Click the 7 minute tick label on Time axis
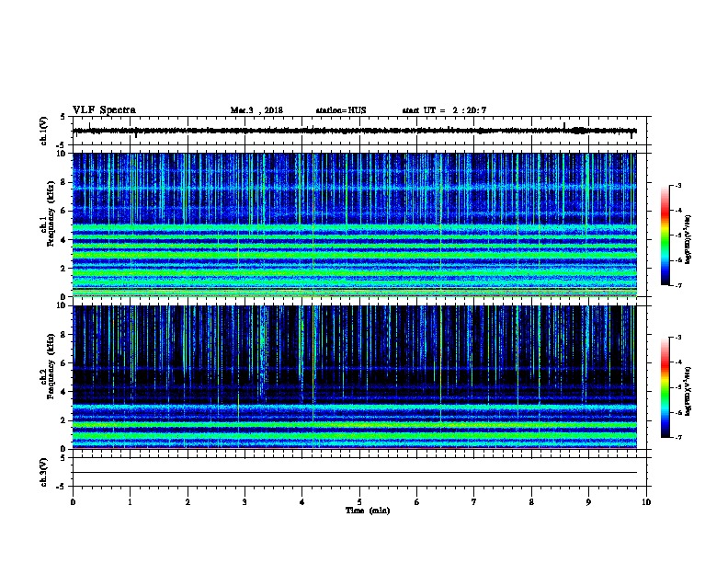728x563 pixels. [x=474, y=501]
